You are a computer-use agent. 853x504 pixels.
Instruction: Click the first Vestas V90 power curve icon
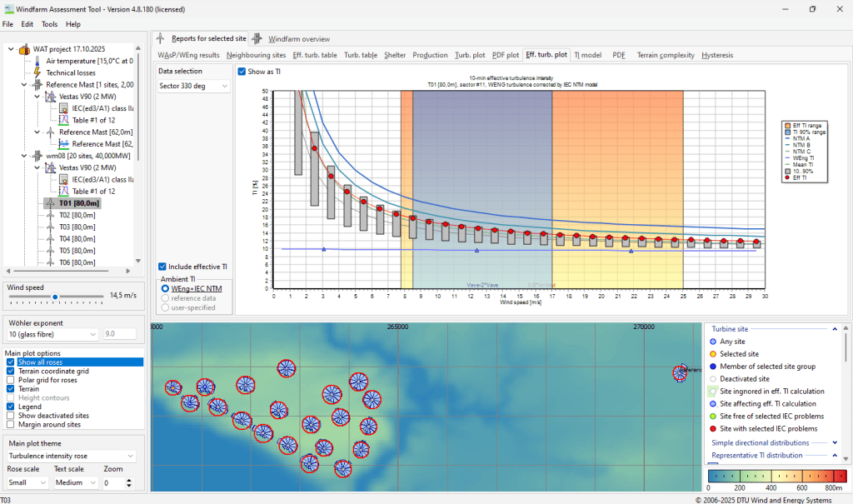tap(51, 97)
